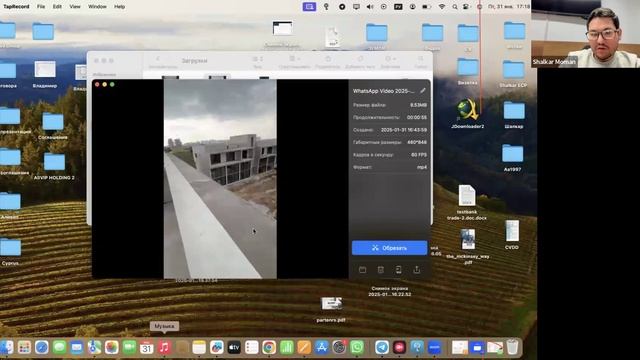Open the Help menu
Screen dimensions: 640x360
tap(119, 7)
